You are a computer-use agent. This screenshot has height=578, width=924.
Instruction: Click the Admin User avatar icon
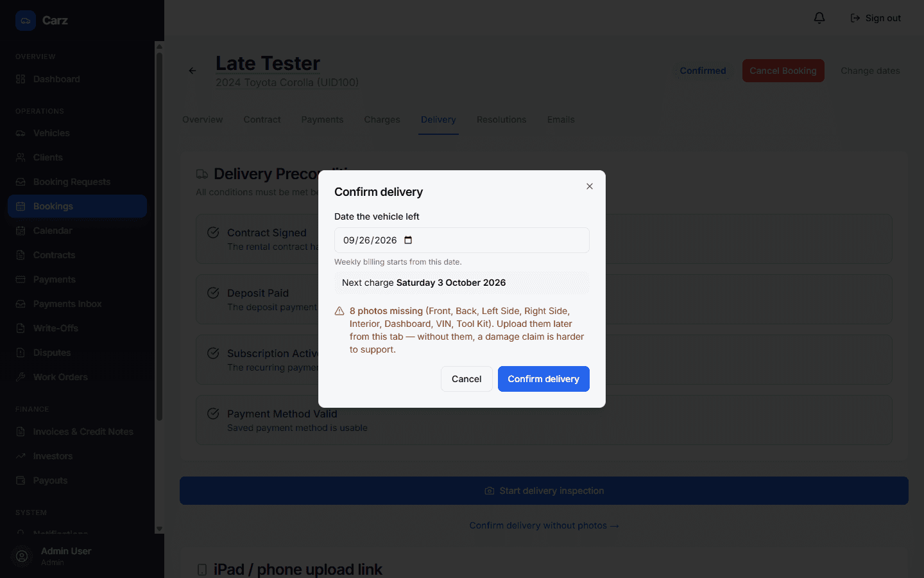22,556
